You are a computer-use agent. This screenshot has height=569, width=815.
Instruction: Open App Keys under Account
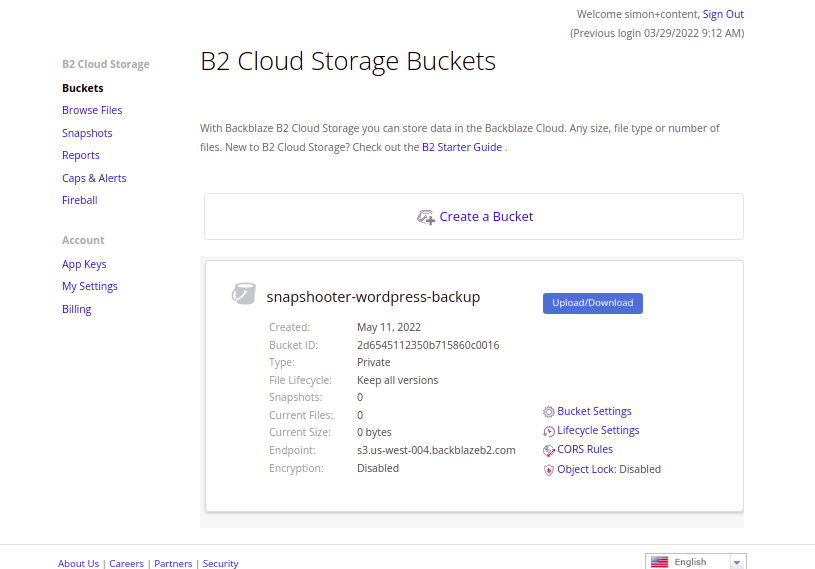[x=84, y=264]
